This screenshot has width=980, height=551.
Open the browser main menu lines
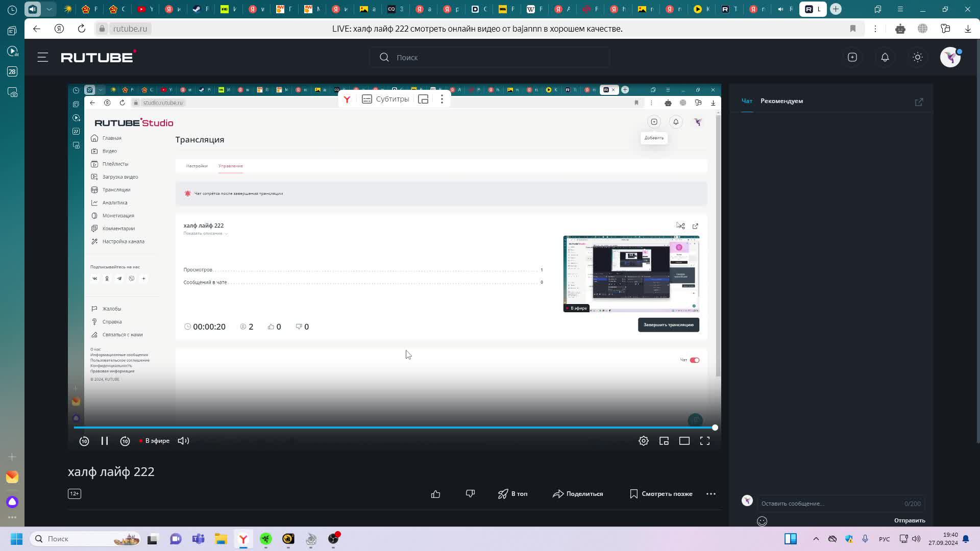click(x=900, y=9)
